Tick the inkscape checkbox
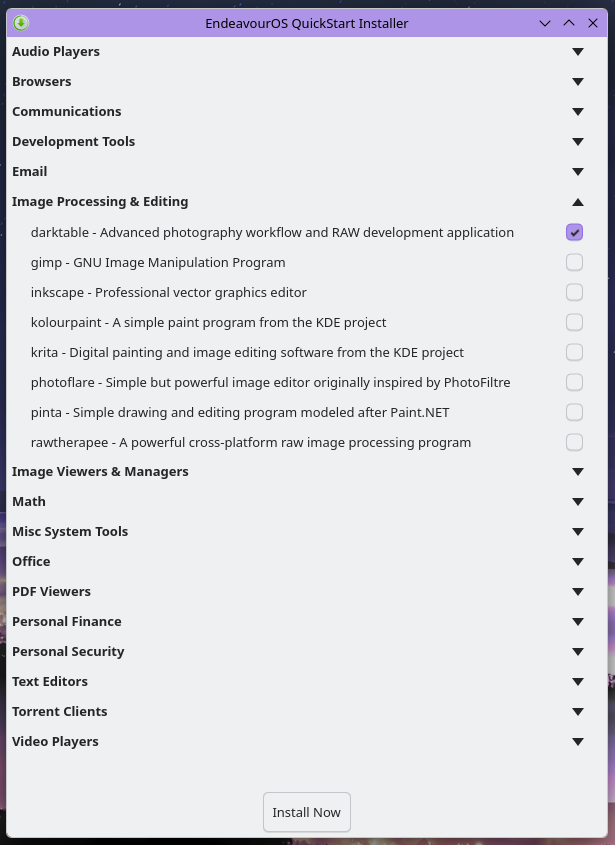Image resolution: width=615 pixels, height=845 pixels. (574, 292)
